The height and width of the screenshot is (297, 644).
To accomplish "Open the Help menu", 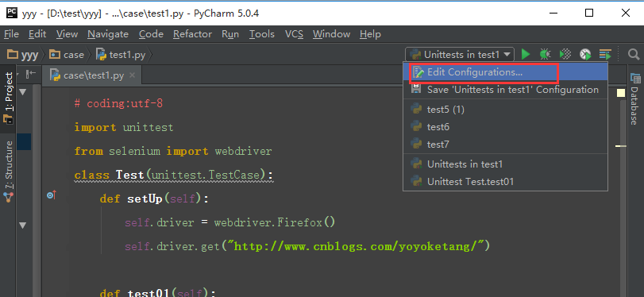I will (370, 34).
